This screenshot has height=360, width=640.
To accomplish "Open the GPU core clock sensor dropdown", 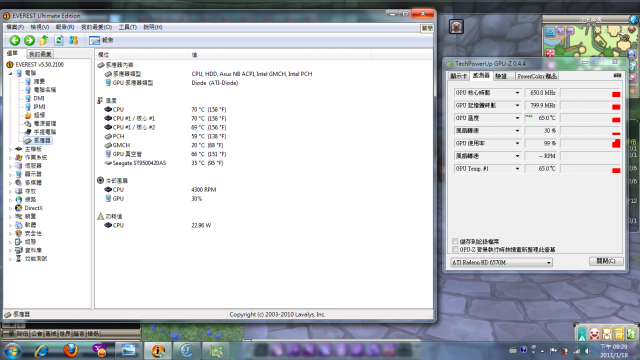I will [517, 93].
